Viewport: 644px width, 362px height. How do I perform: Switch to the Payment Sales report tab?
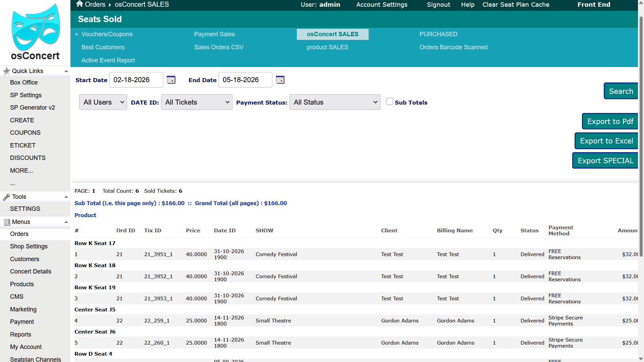[214, 34]
